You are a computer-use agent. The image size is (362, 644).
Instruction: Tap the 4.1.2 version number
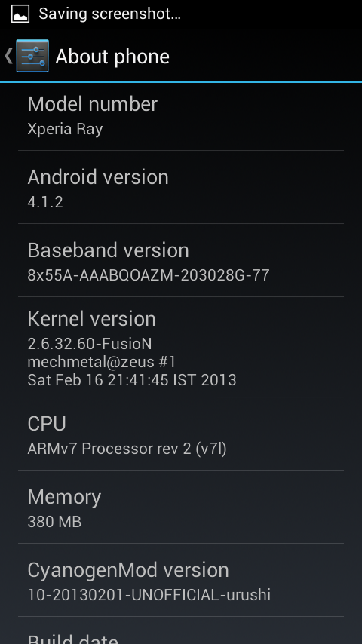[x=45, y=202]
